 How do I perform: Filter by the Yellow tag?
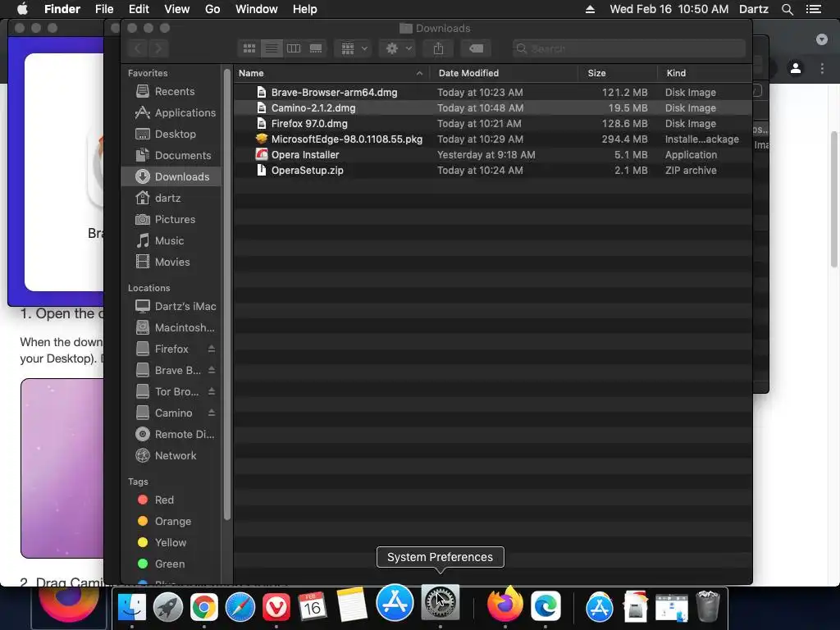click(171, 543)
